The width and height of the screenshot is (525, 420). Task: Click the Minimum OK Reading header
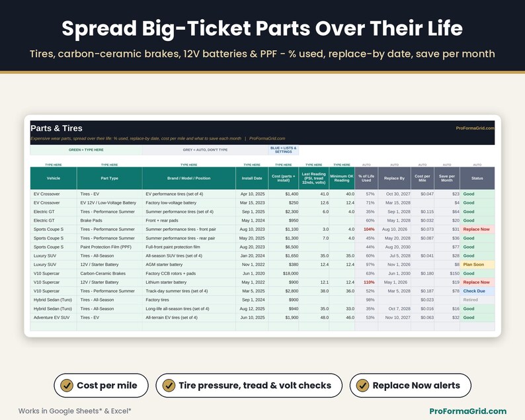(x=342, y=178)
